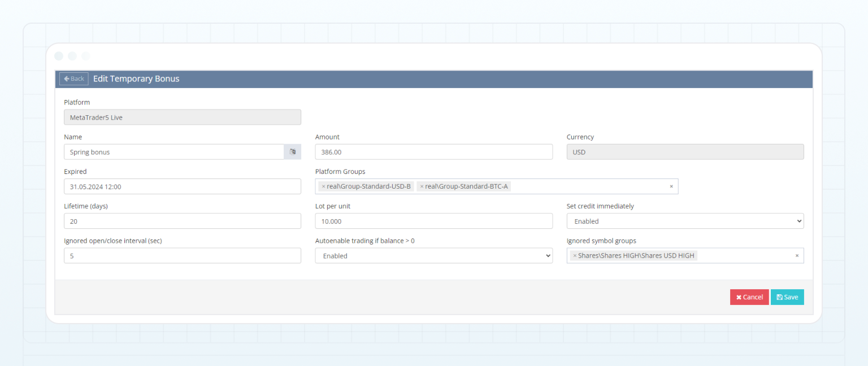The image size is (868, 366).
Task: Edit the Spring bonus name field
Action: (170, 151)
